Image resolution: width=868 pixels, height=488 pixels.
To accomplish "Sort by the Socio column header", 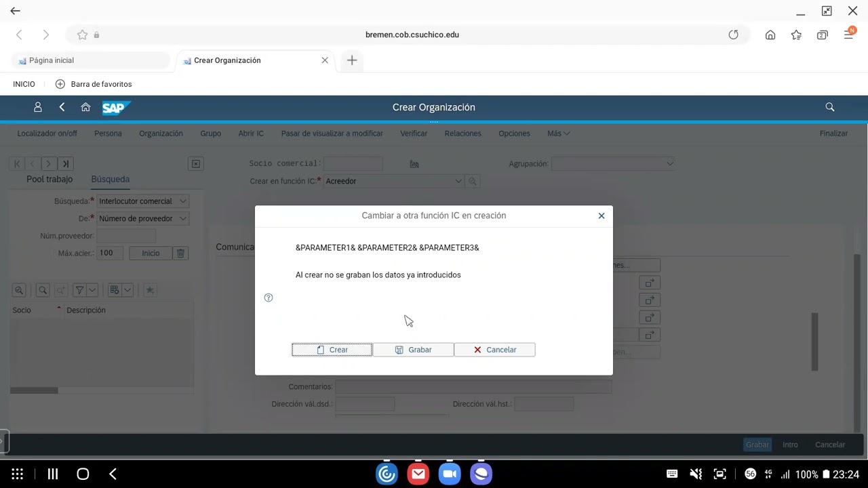I will [x=36, y=310].
